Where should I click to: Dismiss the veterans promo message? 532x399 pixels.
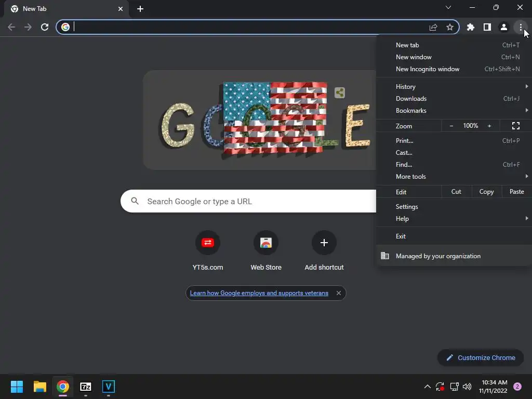click(x=339, y=293)
